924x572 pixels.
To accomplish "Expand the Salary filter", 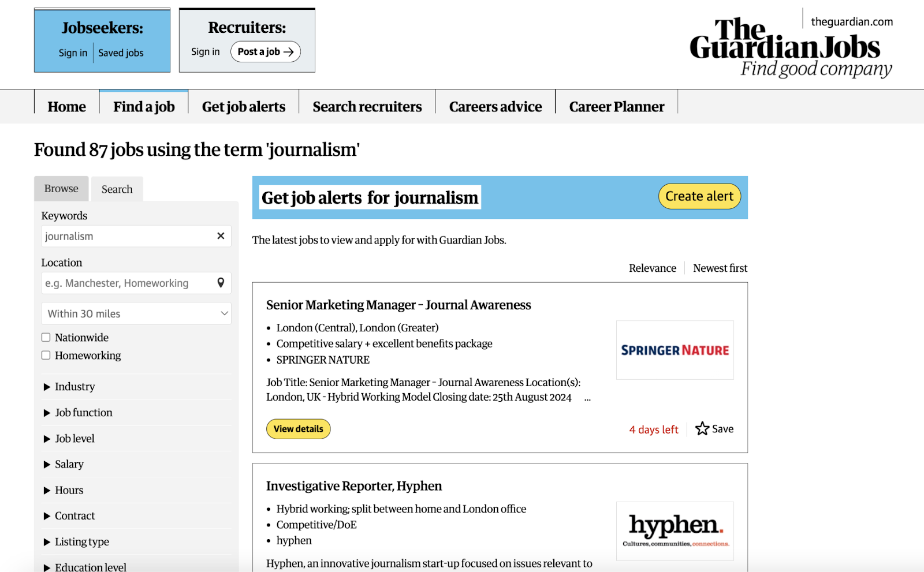I will click(136, 464).
